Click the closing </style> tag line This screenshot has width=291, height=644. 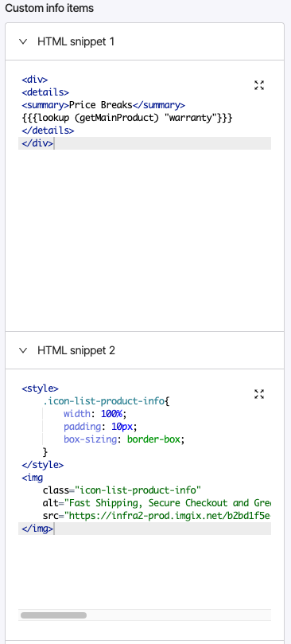[x=43, y=465]
